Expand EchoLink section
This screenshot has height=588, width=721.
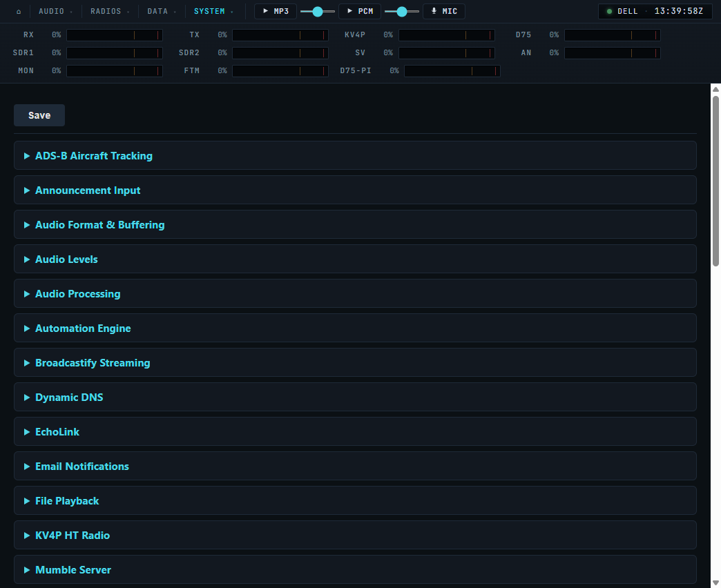coord(355,431)
